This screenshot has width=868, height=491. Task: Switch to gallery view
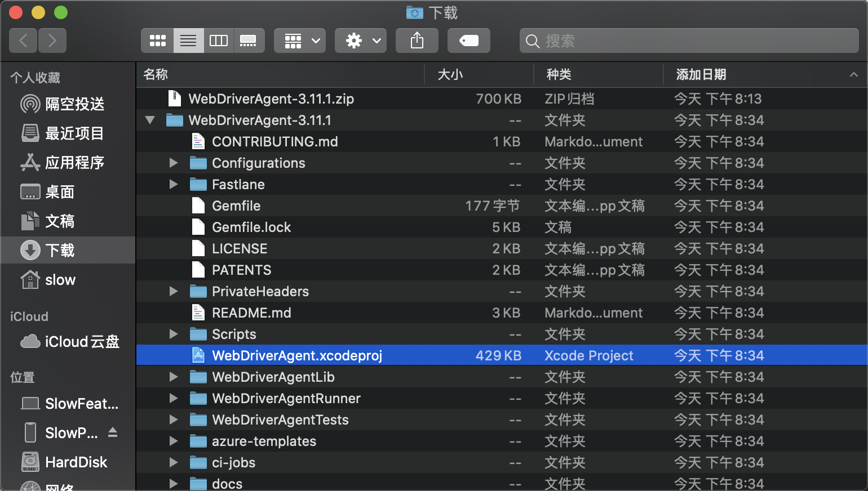point(249,41)
